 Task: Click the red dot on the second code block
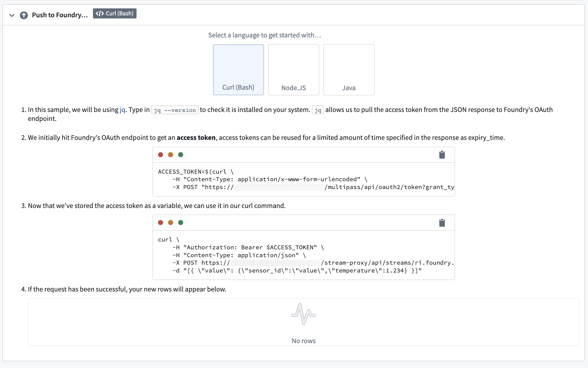161,223
